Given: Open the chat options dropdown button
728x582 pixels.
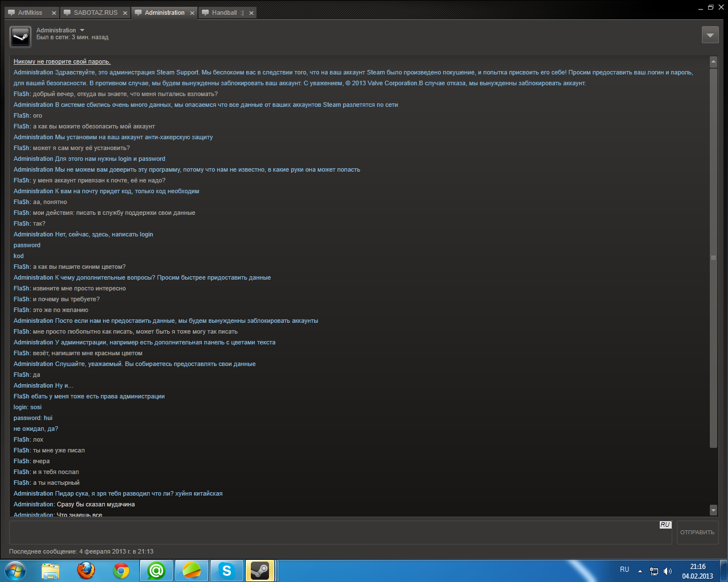Looking at the screenshot, I should (x=710, y=35).
